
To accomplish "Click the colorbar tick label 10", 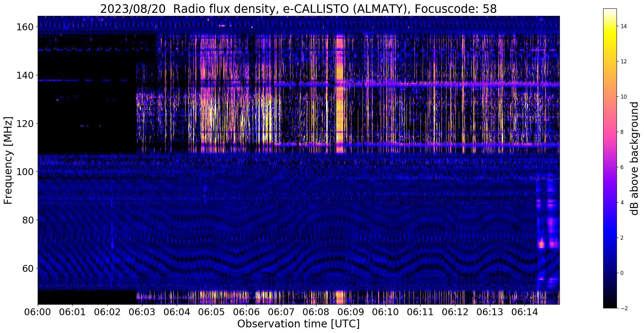I will pos(623,97).
